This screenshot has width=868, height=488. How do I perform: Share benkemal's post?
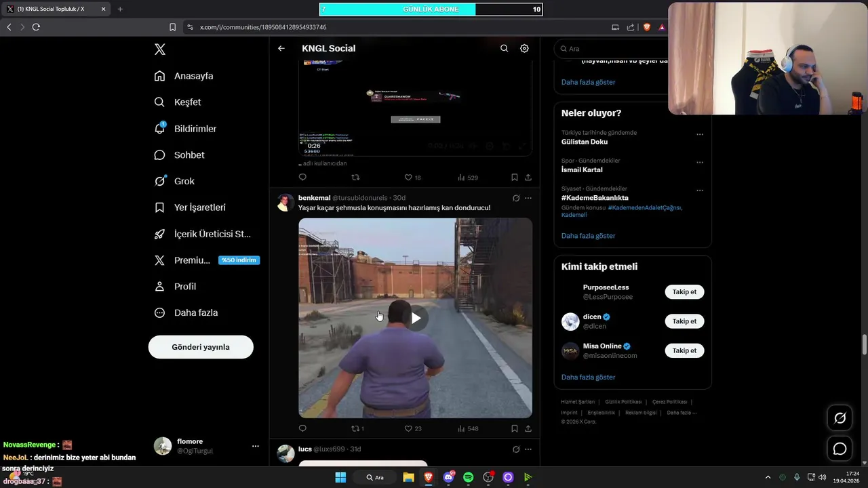point(528,428)
